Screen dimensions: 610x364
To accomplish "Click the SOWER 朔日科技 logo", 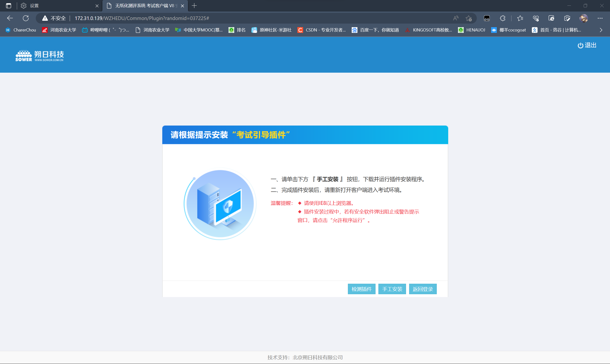I will point(40,56).
